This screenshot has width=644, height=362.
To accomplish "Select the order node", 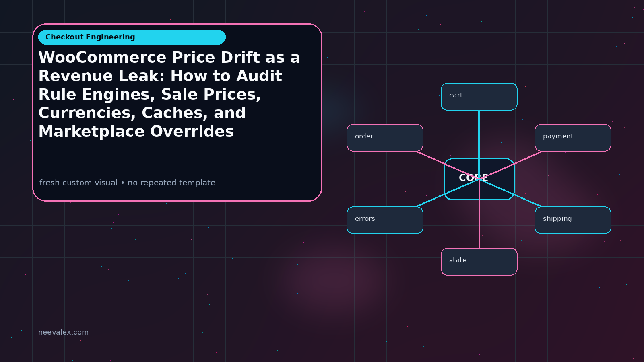I will tap(385, 138).
